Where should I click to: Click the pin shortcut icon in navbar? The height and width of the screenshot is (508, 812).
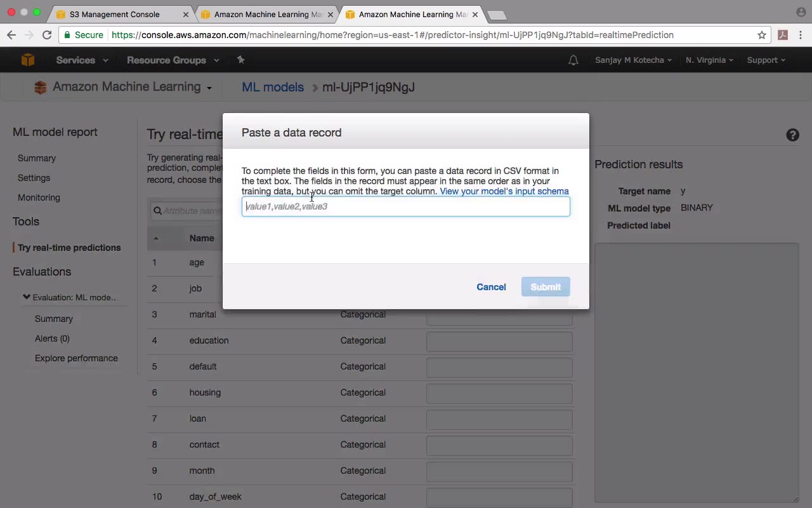tap(240, 60)
